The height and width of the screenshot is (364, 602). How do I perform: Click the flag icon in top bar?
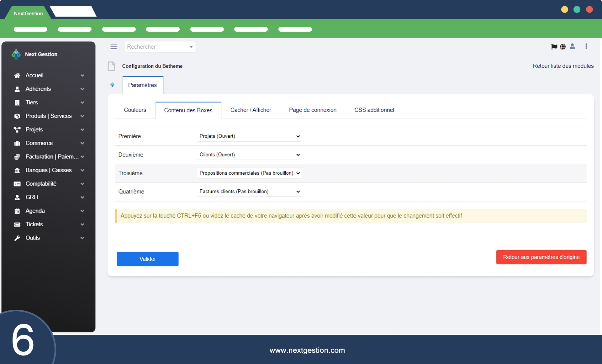(554, 47)
